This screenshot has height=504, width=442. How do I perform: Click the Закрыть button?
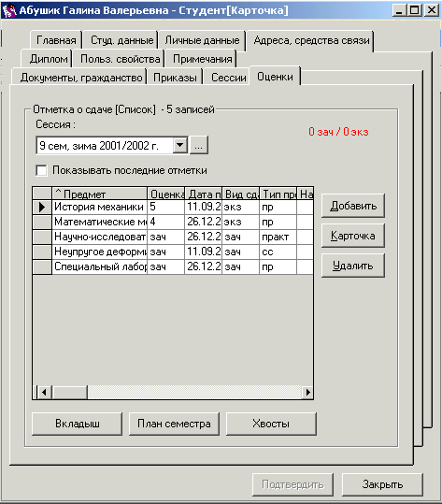pyautogui.click(x=382, y=484)
